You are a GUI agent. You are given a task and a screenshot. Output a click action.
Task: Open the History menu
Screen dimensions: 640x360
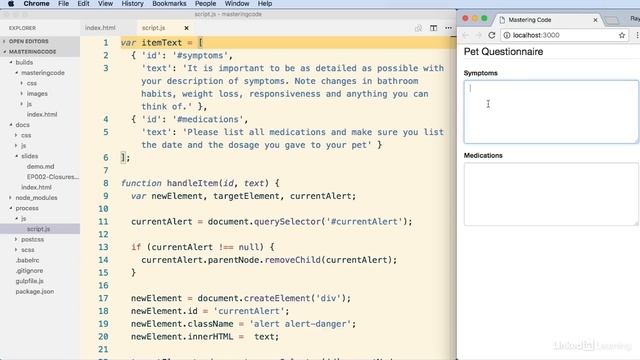(132, 4)
